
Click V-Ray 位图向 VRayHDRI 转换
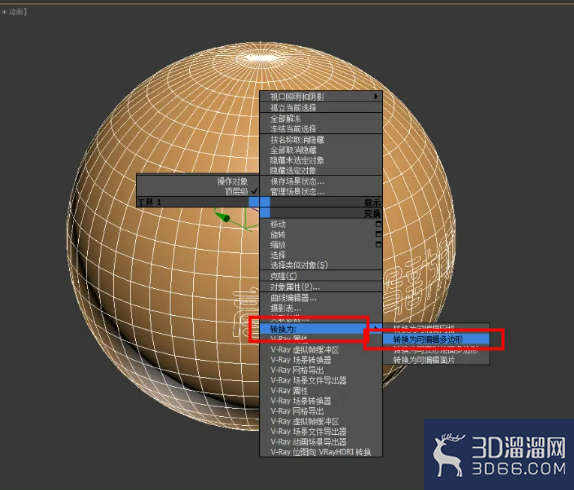click(x=321, y=452)
